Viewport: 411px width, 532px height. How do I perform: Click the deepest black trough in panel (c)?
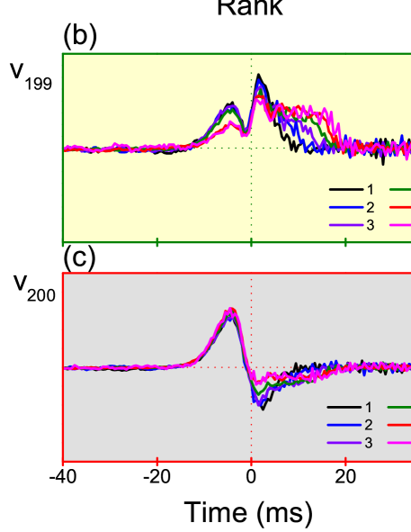pos(263,410)
